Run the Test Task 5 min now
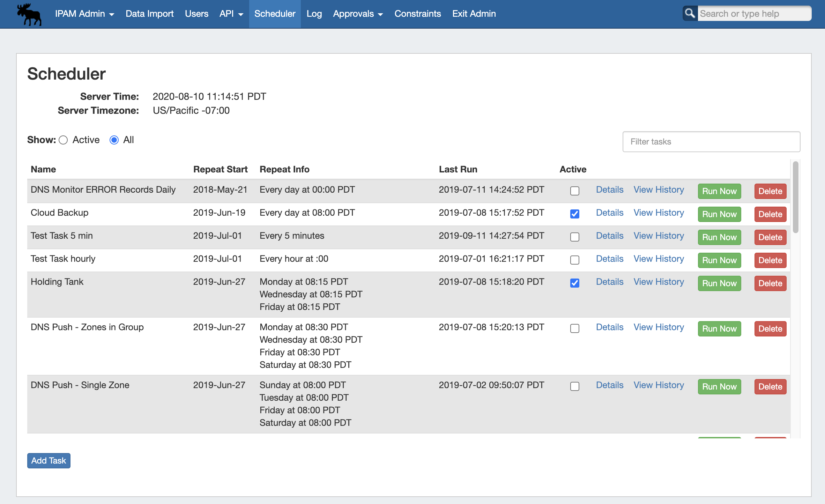 pos(719,237)
